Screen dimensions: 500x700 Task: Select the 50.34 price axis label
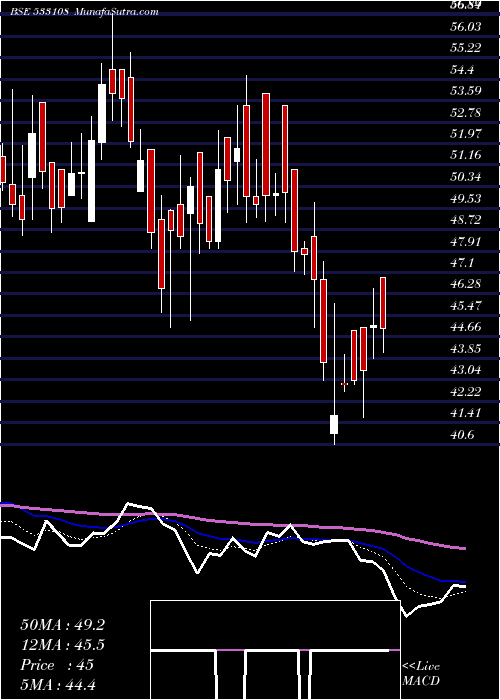pos(465,177)
